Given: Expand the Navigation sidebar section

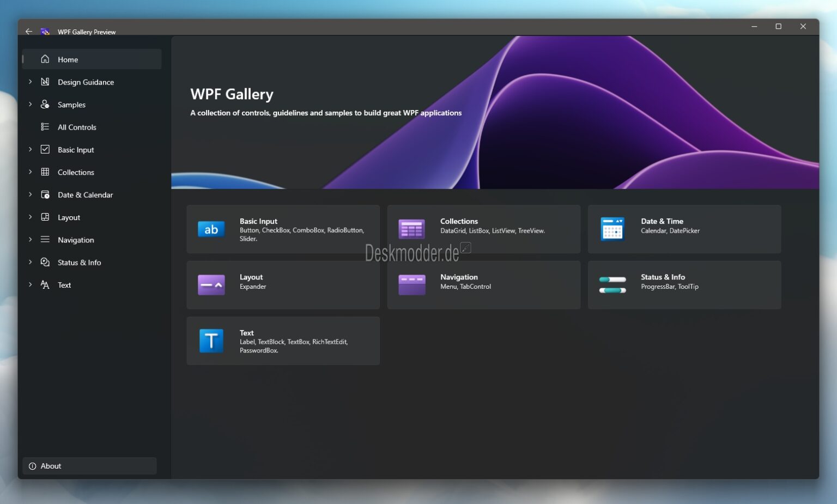Looking at the screenshot, I should (x=30, y=240).
